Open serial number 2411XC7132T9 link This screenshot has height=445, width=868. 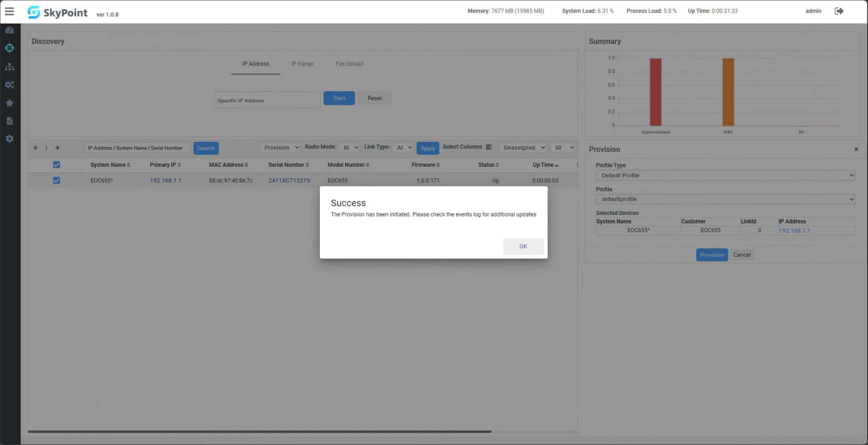[x=289, y=180]
